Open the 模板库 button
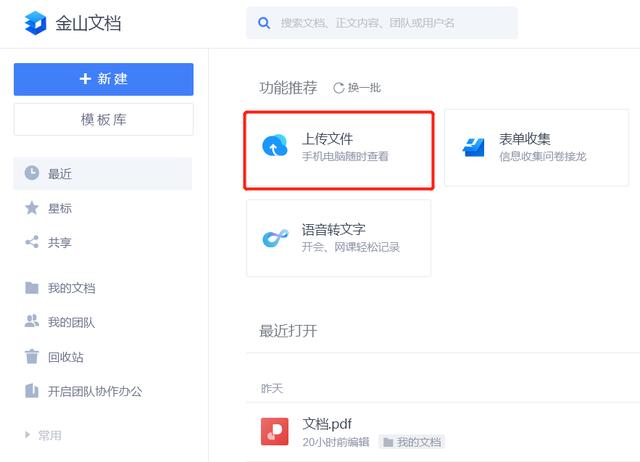This screenshot has width=640, height=462. 104,120
